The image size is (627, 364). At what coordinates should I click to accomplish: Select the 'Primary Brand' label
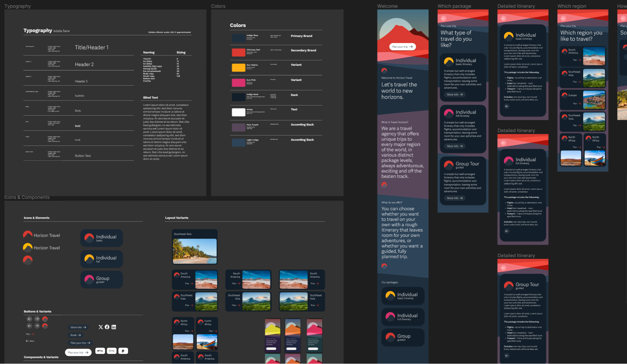[301, 36]
